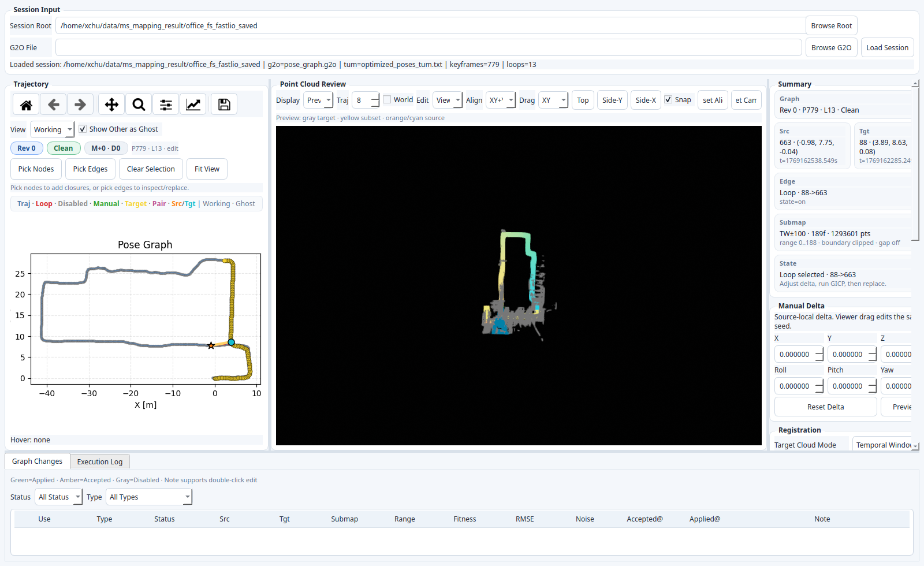The image size is (924, 566).
Task: Click the Browse Root button
Action: point(831,25)
